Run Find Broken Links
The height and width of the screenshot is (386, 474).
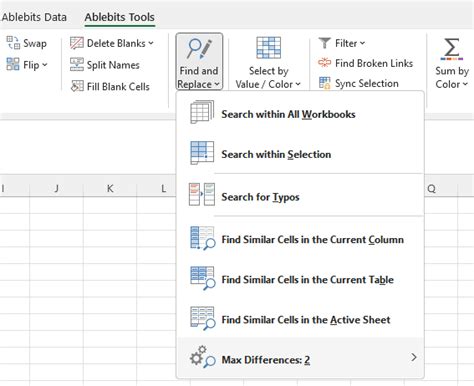374,63
